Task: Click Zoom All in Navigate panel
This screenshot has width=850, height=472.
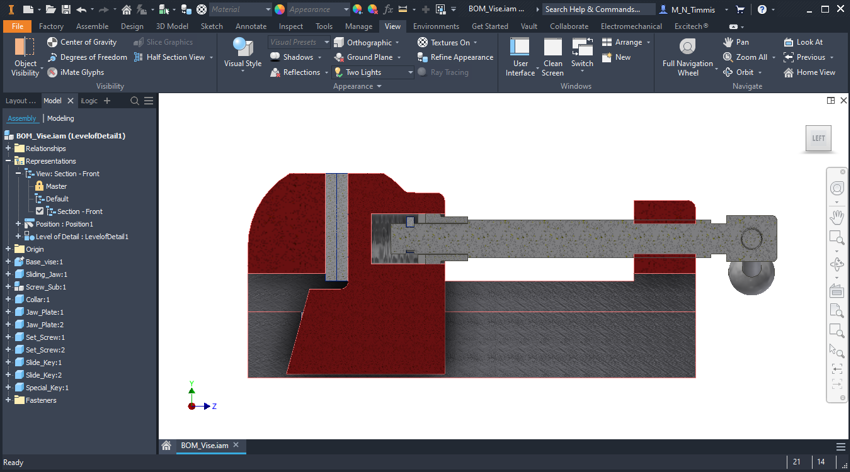Action: point(745,57)
